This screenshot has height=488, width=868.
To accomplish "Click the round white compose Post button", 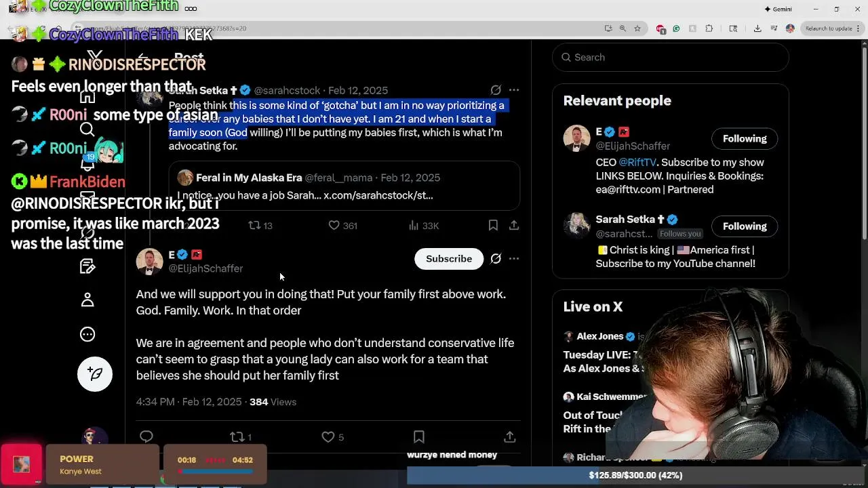I will coord(95,374).
